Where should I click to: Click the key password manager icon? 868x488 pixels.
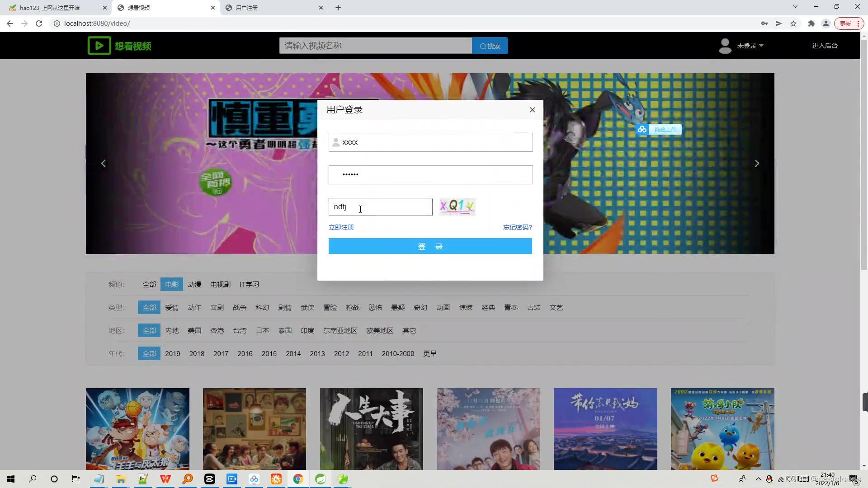click(x=764, y=23)
